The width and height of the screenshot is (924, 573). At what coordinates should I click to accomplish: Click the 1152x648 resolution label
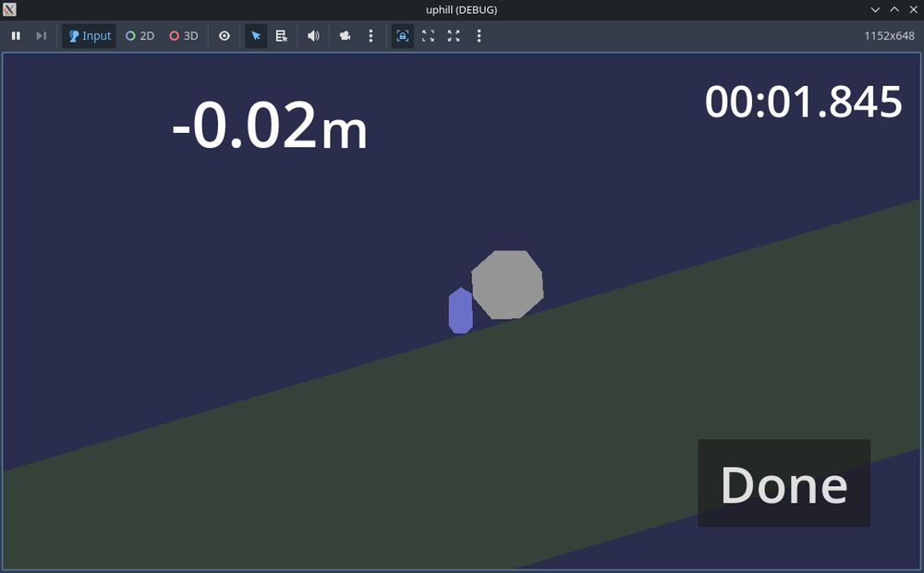click(889, 36)
